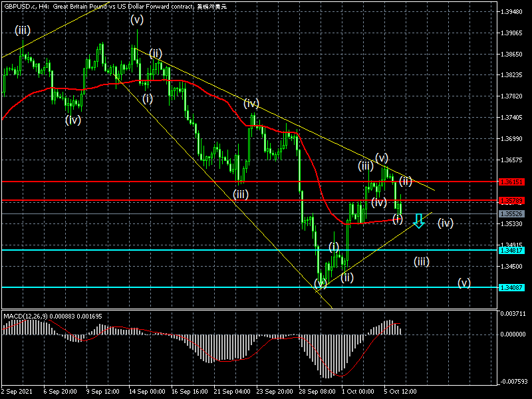Select wave (v) label at chart's highest peak

point(137,20)
